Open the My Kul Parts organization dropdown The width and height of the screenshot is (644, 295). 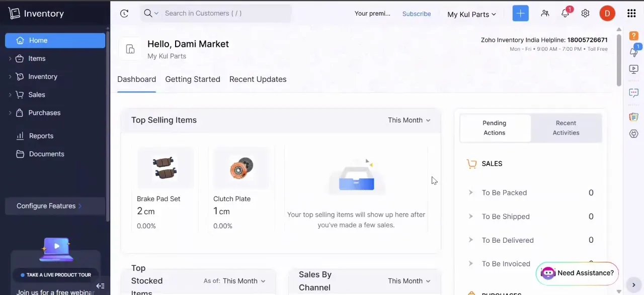pyautogui.click(x=471, y=14)
